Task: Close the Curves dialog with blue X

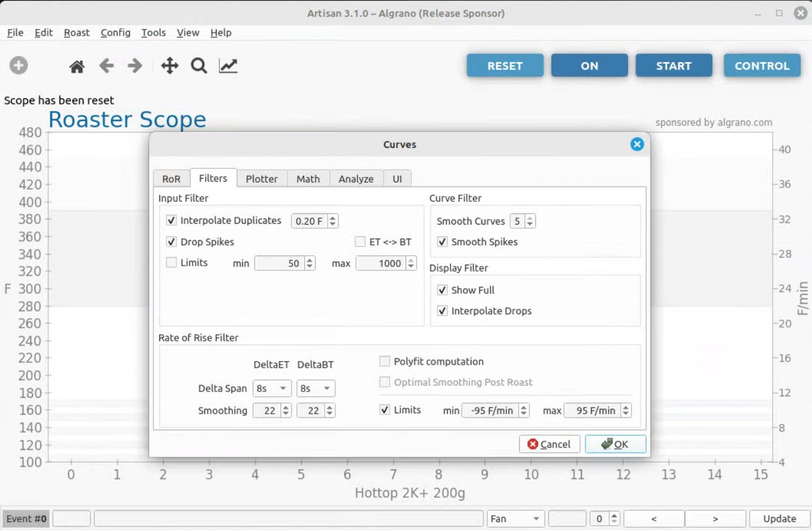Action: 637,145
